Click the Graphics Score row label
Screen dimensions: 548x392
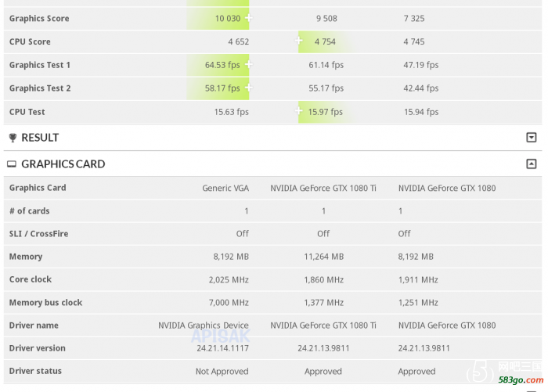(39, 19)
